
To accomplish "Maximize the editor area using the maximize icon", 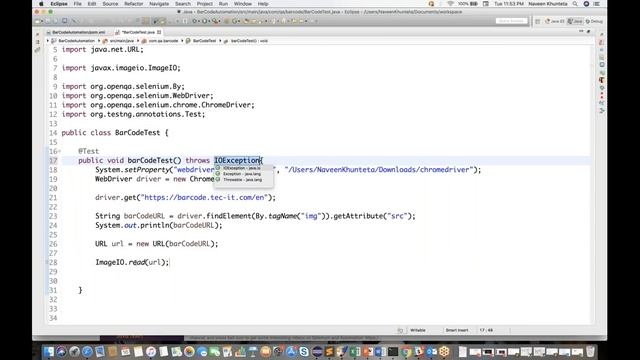I will tap(589, 31).
